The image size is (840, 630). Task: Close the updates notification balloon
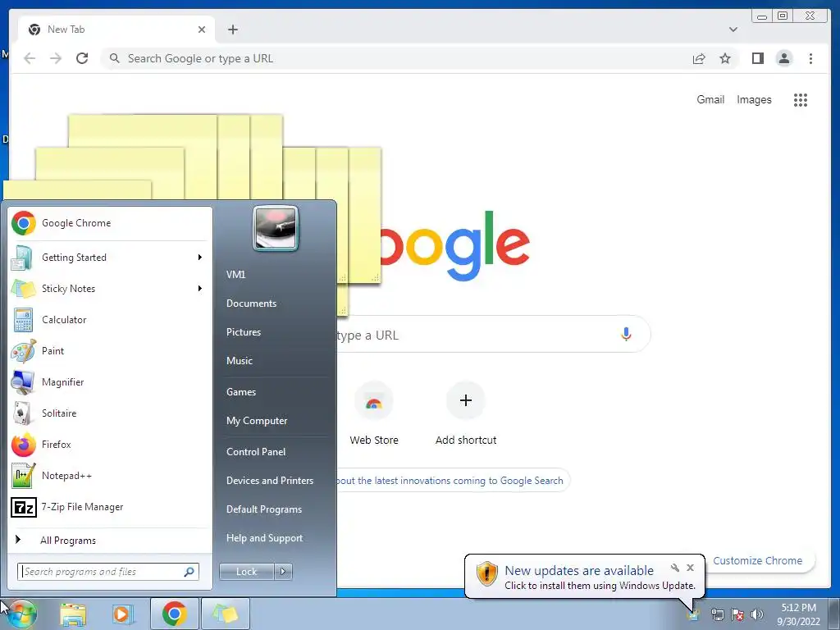(690, 568)
